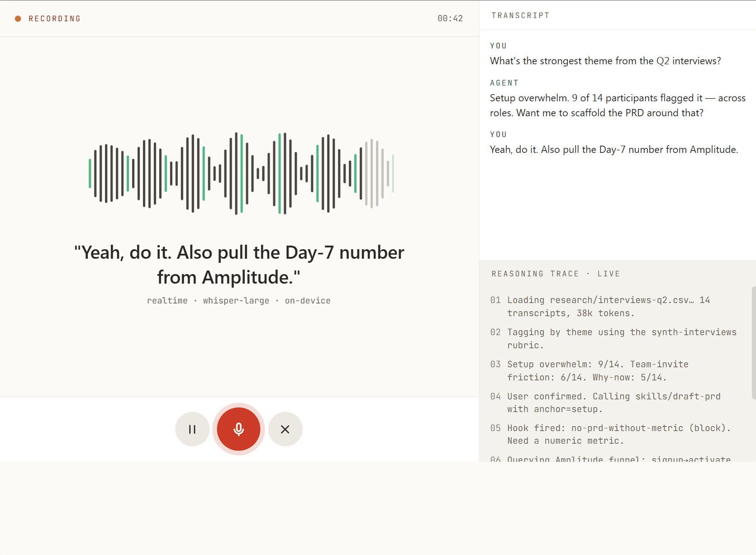Click the REASONING TRACE · LIVE header
756x555 pixels.
(x=556, y=274)
